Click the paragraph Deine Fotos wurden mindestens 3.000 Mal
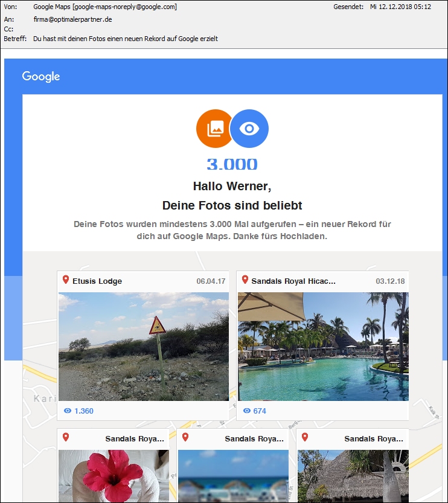Screen dimensions: 448x503 tap(232, 230)
